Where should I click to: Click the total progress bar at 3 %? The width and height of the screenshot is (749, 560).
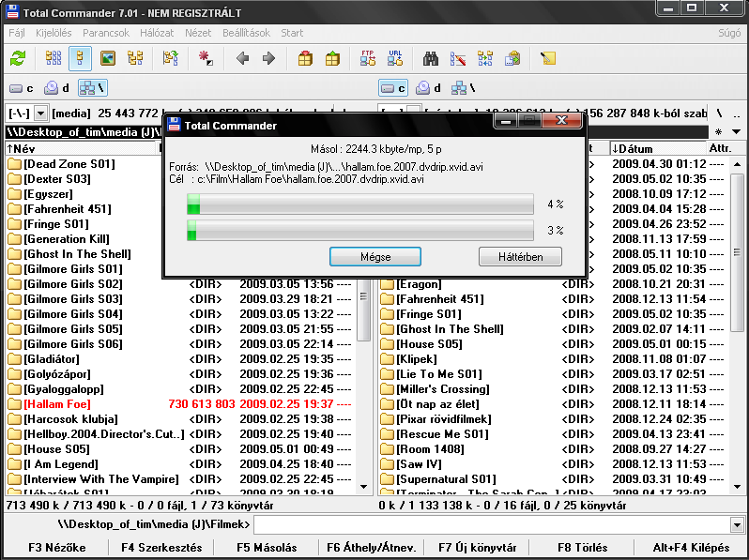tap(360, 231)
